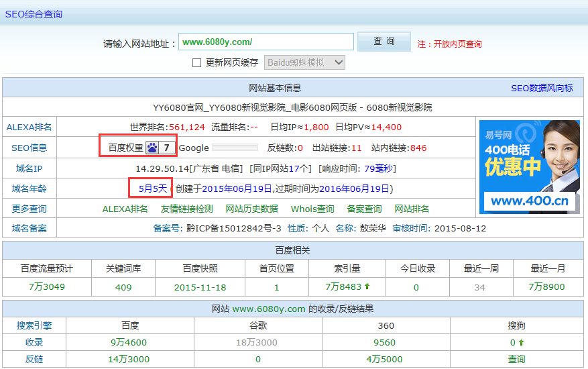
Task: Click the ALEXA排名 row label
Action: [30, 127]
